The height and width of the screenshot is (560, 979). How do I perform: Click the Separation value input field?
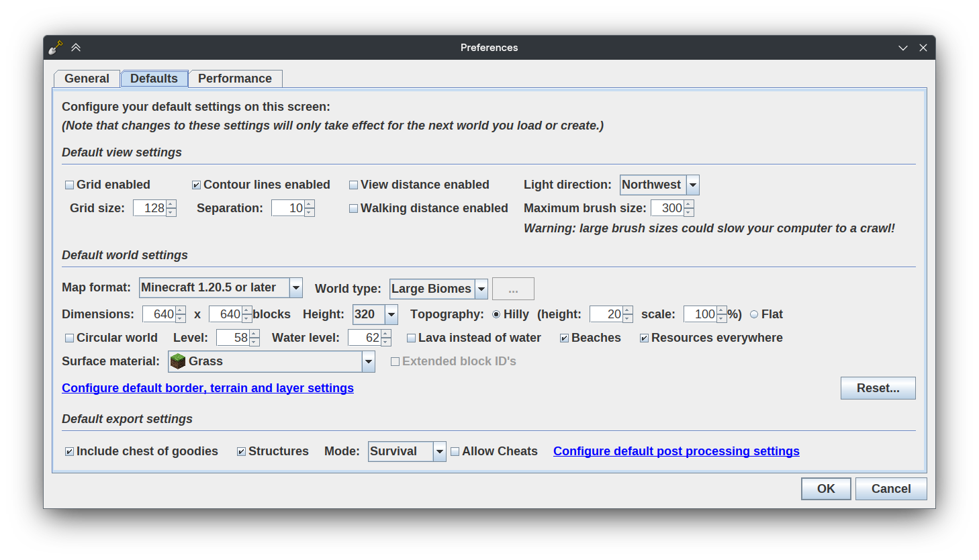(288, 208)
